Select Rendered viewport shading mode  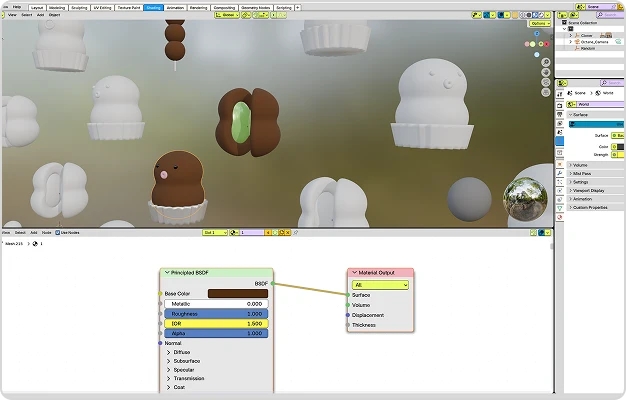[x=541, y=15]
